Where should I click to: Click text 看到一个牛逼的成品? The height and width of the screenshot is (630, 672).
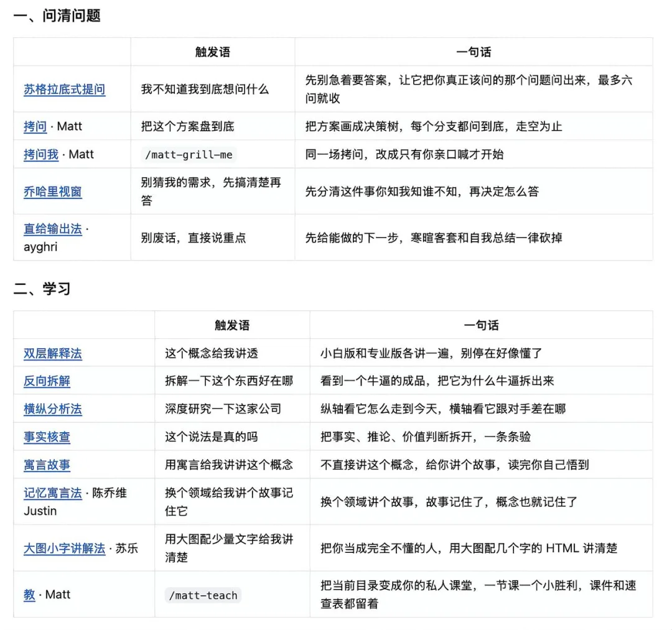(x=373, y=381)
